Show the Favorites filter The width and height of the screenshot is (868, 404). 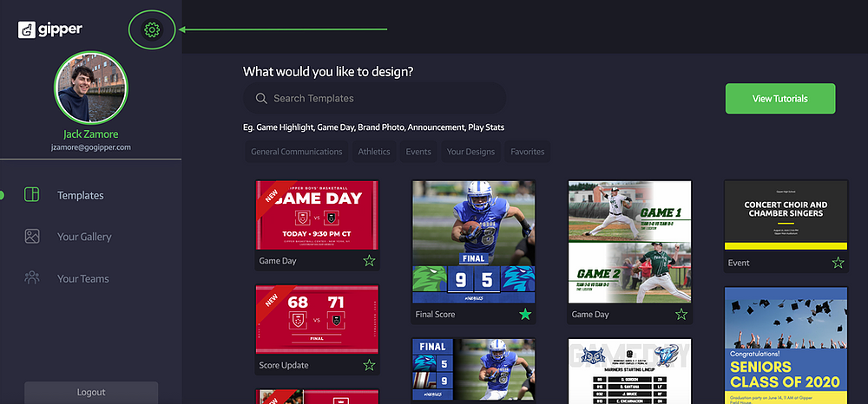point(527,152)
